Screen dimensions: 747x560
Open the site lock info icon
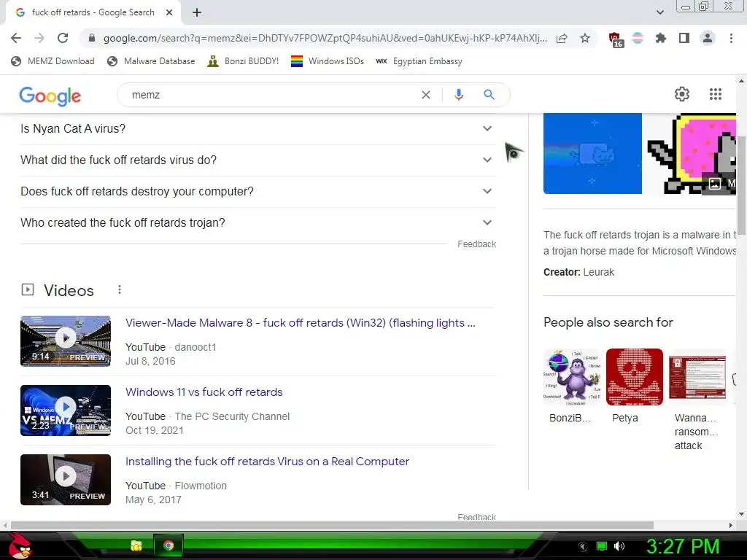[x=92, y=38]
